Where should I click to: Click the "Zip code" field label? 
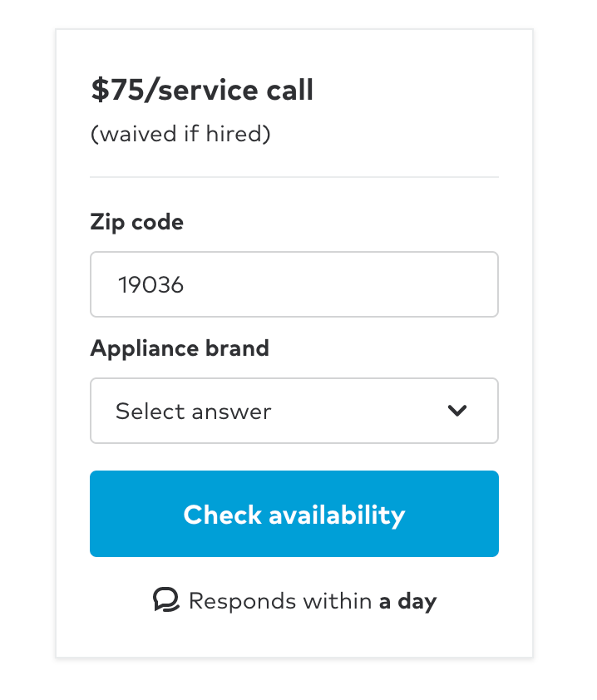(x=136, y=222)
